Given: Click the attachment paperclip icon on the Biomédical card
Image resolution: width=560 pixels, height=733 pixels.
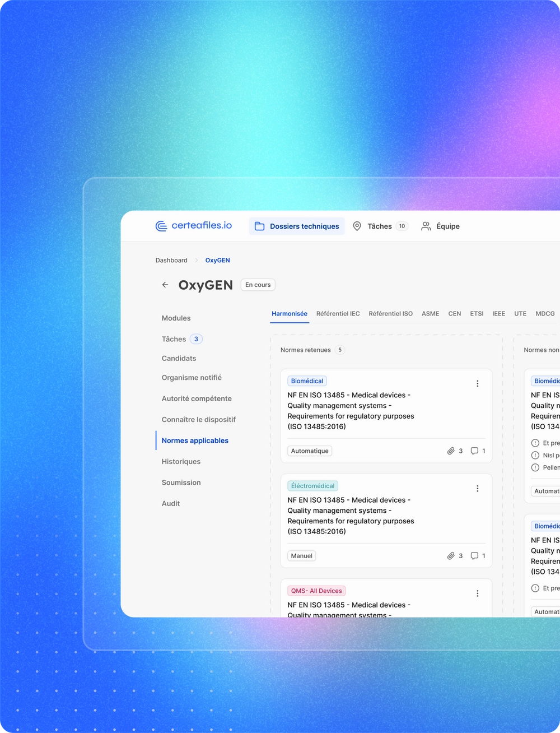Looking at the screenshot, I should (451, 451).
